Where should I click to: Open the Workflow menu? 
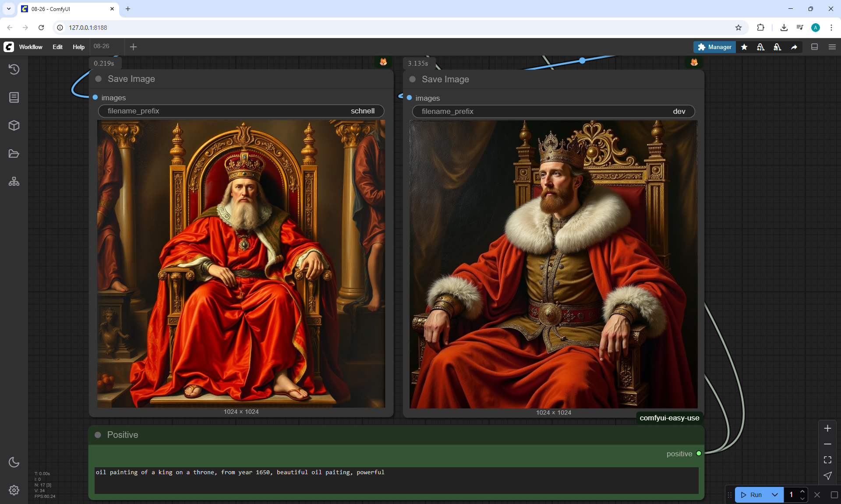[31, 47]
